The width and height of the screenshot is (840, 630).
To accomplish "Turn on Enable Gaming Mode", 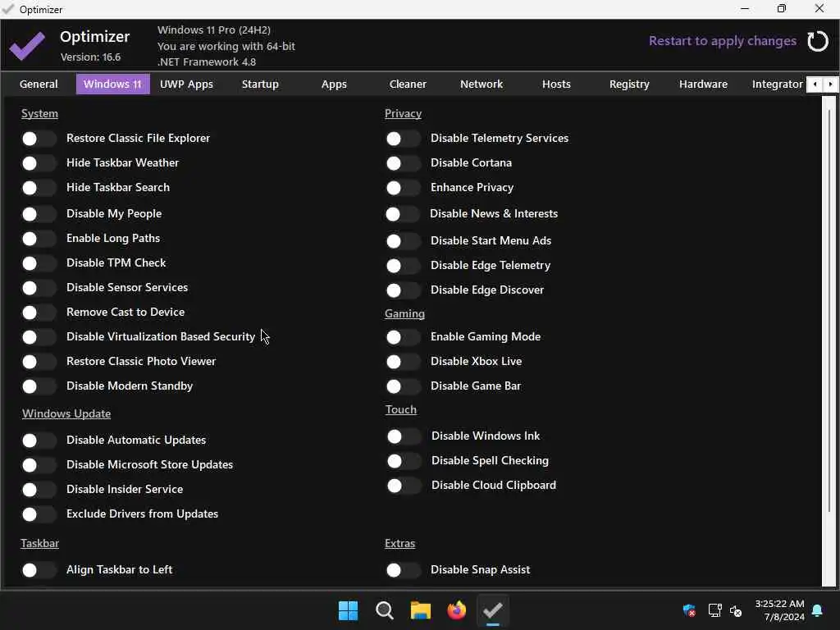I will pyautogui.click(x=404, y=337).
